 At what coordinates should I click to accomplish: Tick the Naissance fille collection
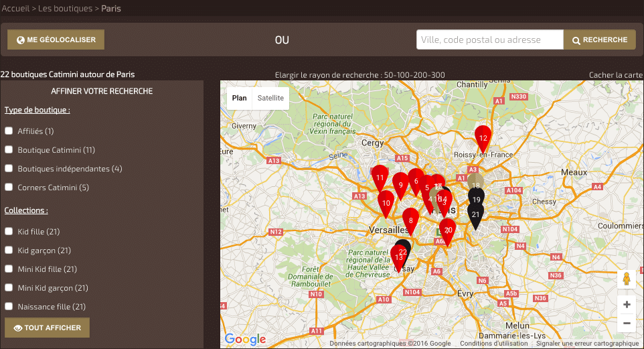(9, 306)
